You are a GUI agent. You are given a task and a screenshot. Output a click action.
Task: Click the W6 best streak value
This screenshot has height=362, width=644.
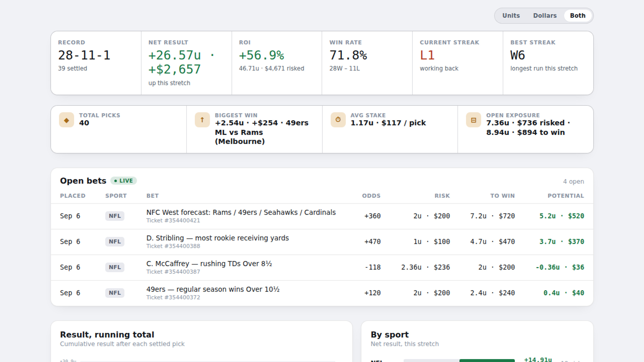coord(518,55)
